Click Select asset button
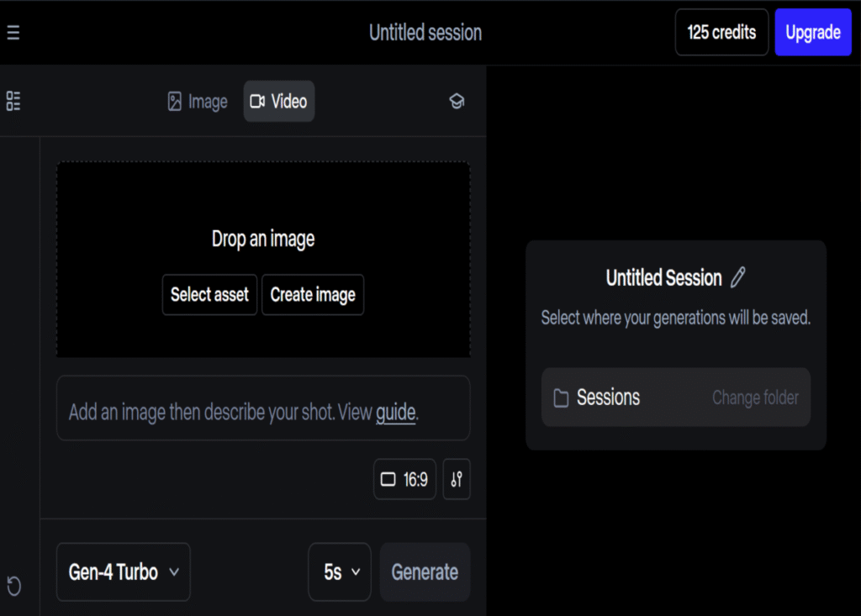The height and width of the screenshot is (616, 861). click(x=209, y=295)
